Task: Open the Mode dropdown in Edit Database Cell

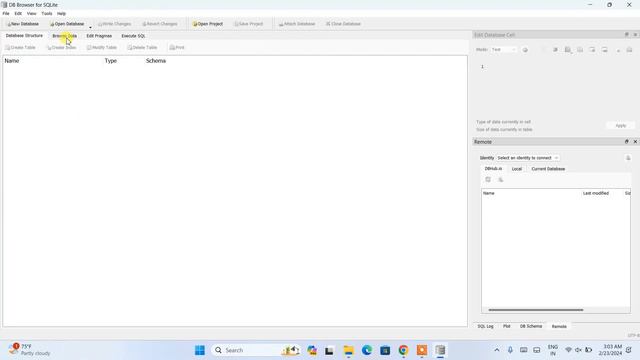Action: click(504, 50)
